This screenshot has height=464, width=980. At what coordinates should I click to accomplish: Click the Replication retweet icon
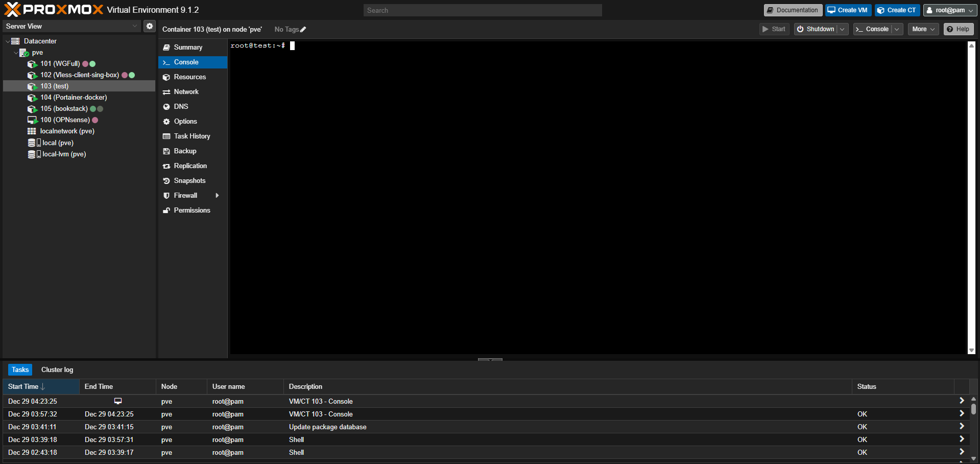point(166,166)
